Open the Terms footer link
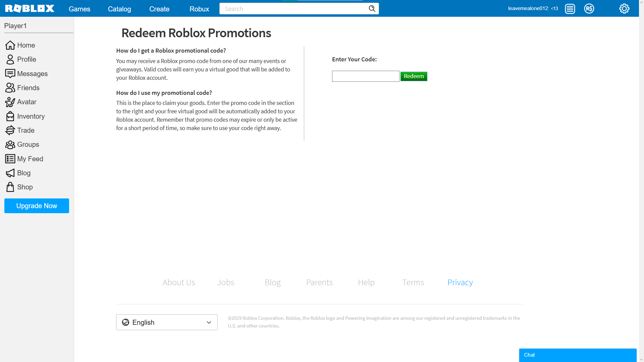This screenshot has width=644, height=362. 413,283
